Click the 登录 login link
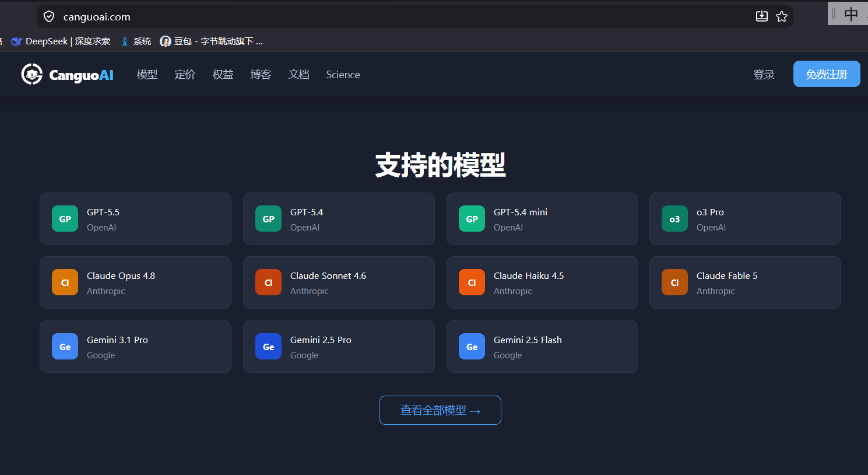This screenshot has height=475, width=868. [764, 74]
